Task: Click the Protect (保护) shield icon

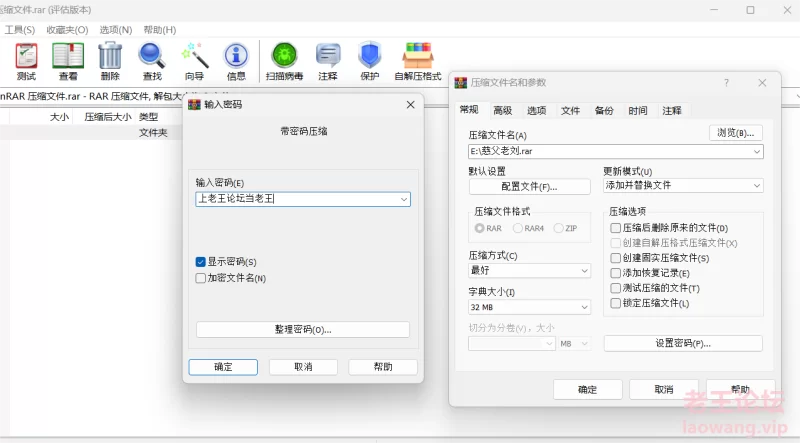Action: [369, 62]
